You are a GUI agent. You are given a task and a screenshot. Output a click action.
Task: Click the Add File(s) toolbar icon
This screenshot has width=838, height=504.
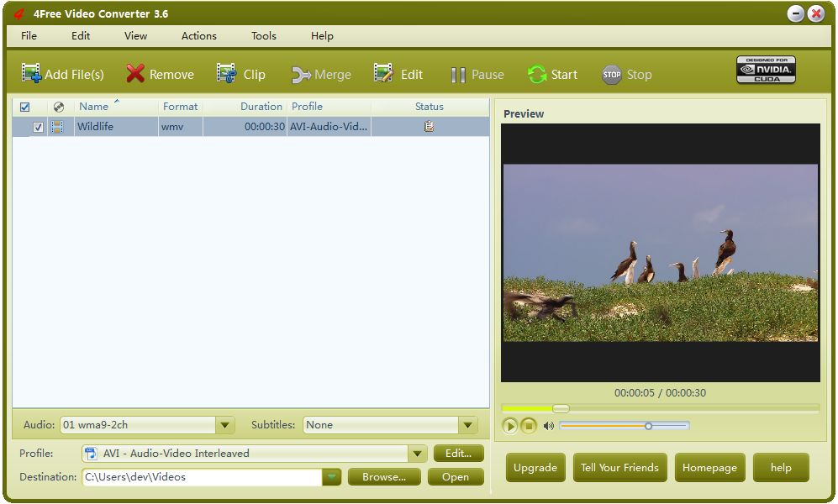tap(32, 73)
